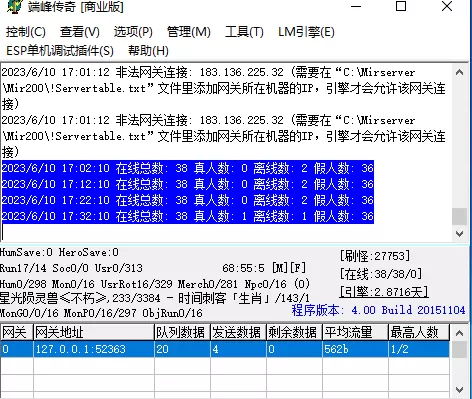Minimize the 巅峰传奇 window
The width and height of the screenshot is (472, 399).
356,6
